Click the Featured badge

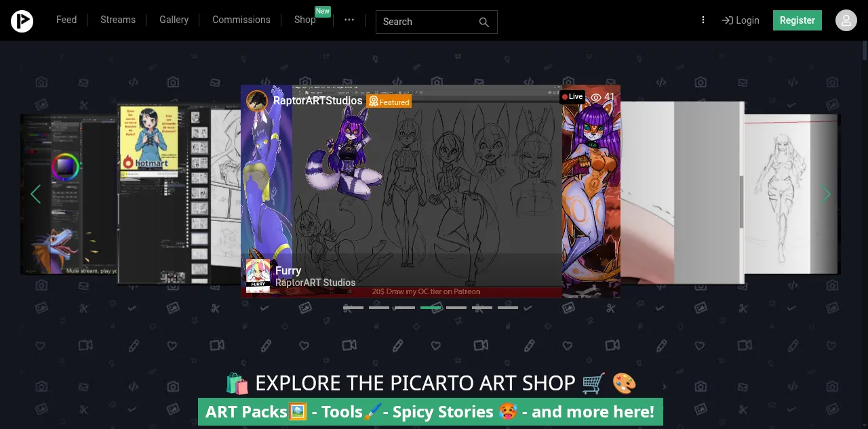(389, 102)
